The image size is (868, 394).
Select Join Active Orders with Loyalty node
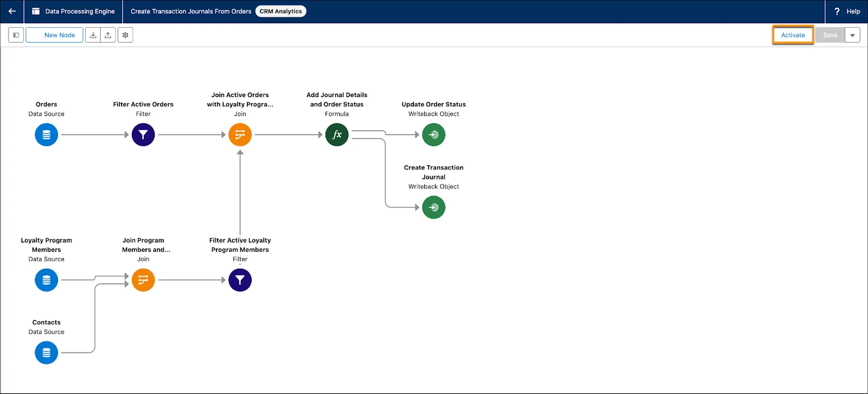[240, 135]
